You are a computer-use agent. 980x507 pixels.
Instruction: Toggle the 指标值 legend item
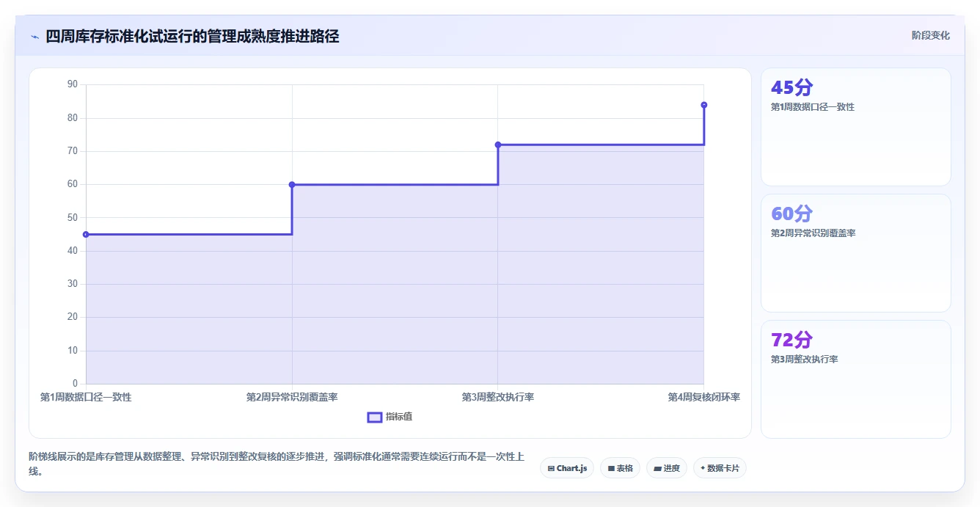pyautogui.click(x=390, y=417)
